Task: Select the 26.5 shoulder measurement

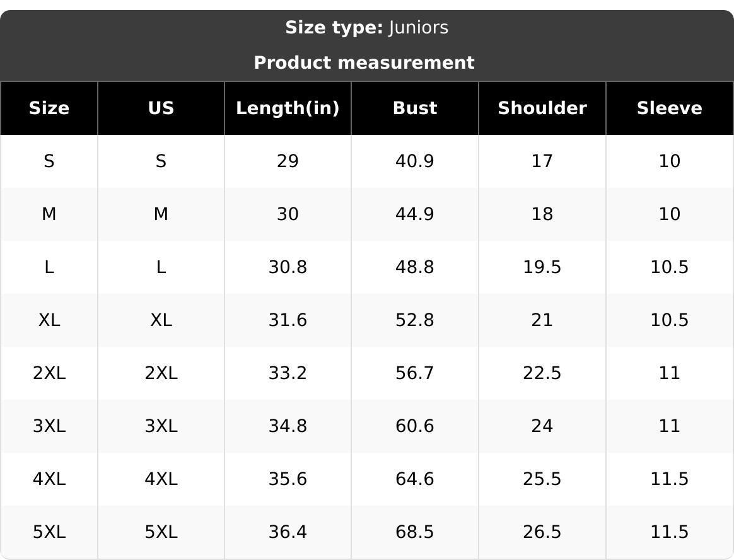Action: coord(542,532)
